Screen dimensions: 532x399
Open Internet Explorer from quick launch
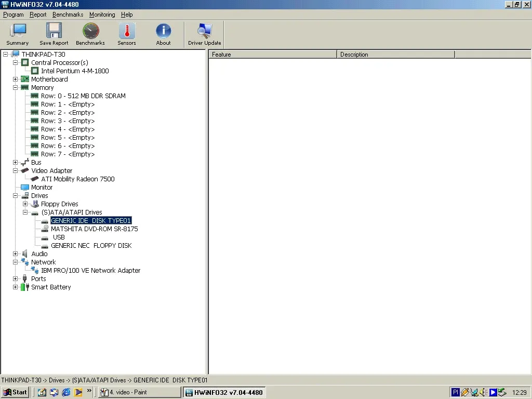[66, 392]
